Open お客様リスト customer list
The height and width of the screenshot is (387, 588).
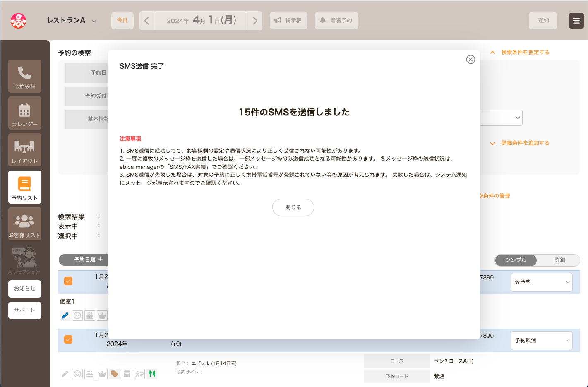pyautogui.click(x=25, y=224)
